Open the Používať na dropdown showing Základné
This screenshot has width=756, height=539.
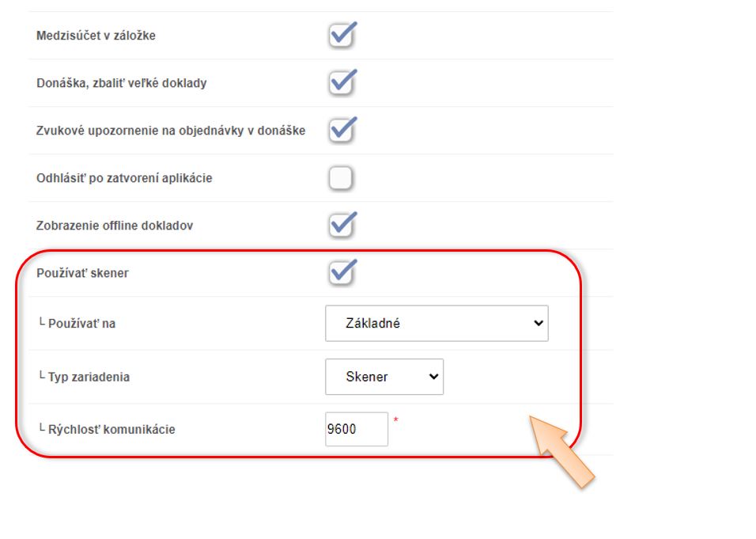pyautogui.click(x=437, y=323)
